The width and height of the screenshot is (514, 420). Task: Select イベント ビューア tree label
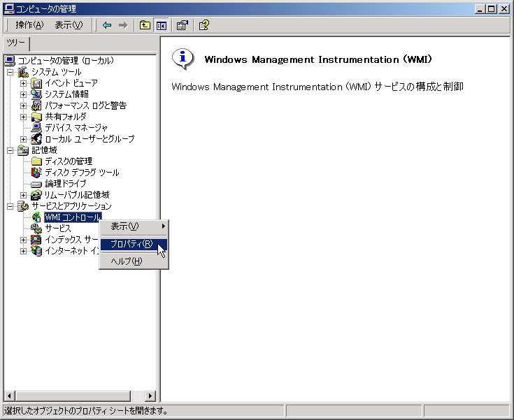click(71, 83)
